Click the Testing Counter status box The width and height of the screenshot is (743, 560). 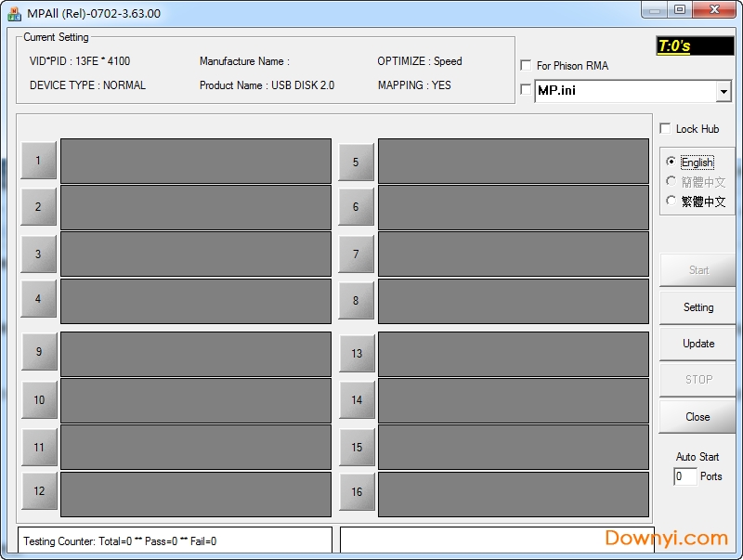[175, 540]
